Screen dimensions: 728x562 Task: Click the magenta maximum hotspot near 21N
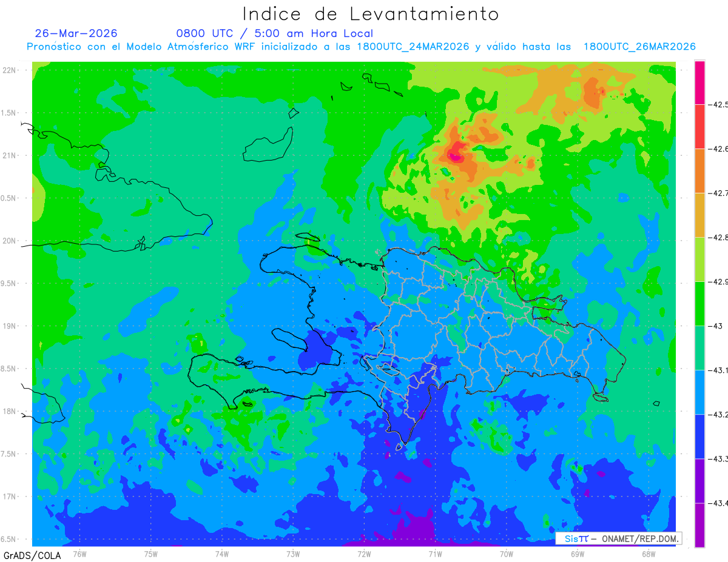[x=456, y=157]
